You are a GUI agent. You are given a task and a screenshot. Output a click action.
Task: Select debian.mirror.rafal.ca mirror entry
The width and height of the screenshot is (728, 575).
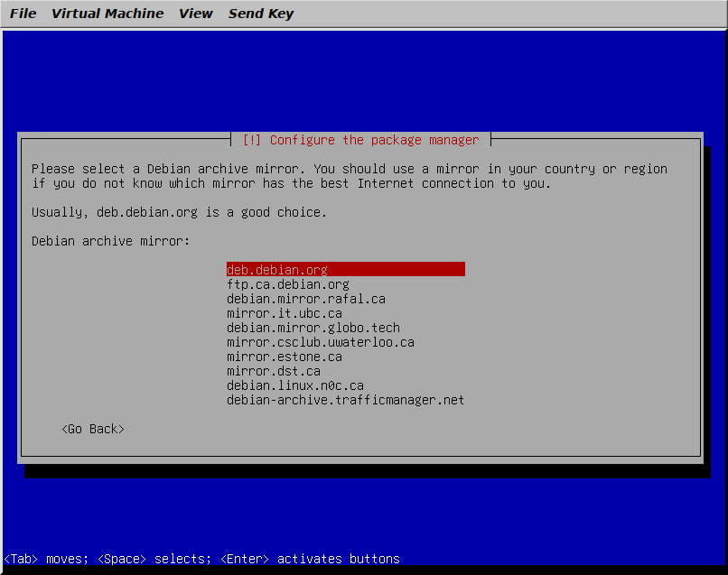(x=305, y=299)
